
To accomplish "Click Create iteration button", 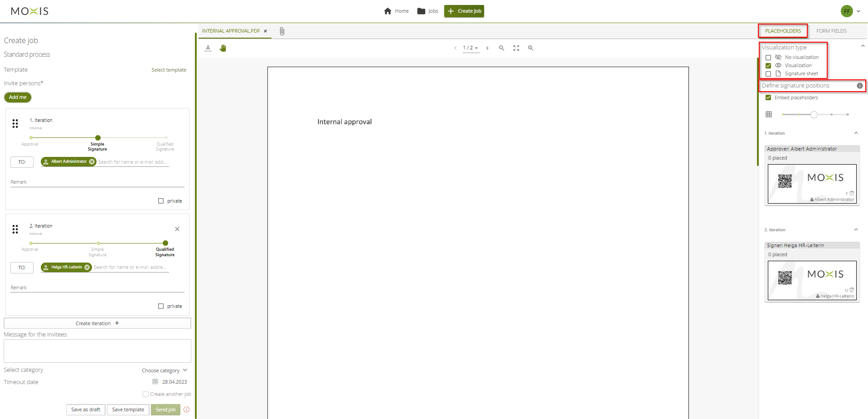I will 97,323.
